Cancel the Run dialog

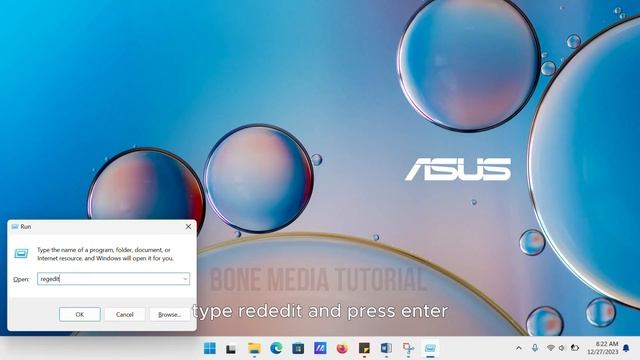click(x=124, y=314)
